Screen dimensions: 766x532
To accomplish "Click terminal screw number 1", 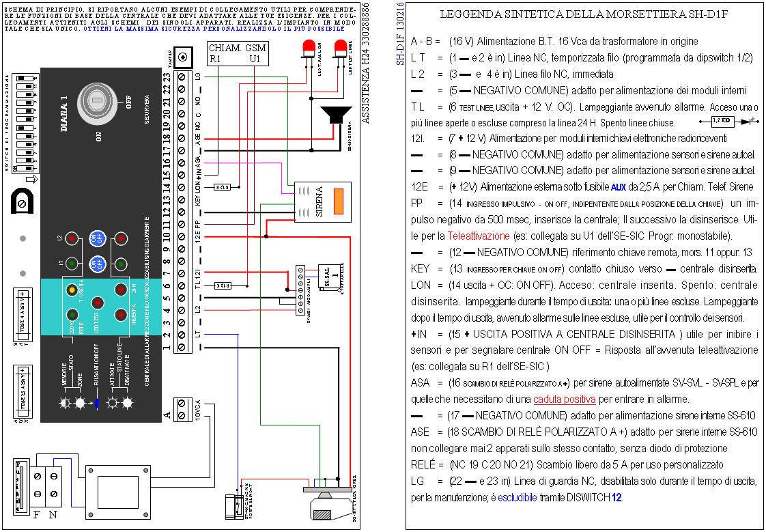I will click(x=182, y=348).
